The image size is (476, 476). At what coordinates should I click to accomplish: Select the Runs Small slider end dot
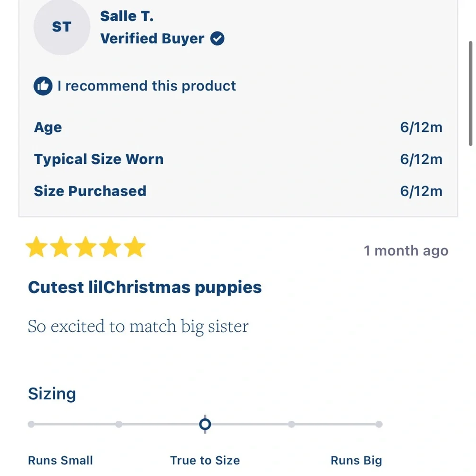click(x=31, y=424)
